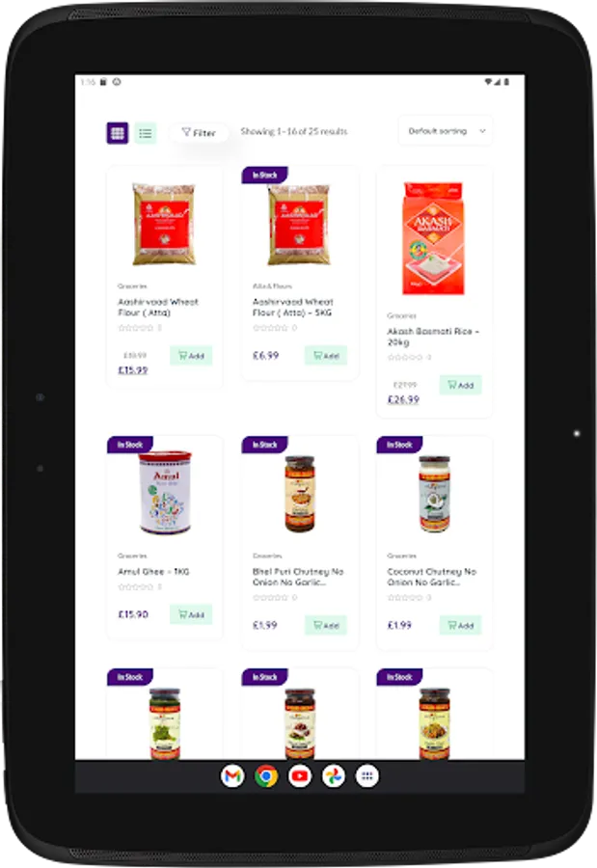Screen dimensions: 597x868
Task: Open YouTube app in the dock
Action: click(x=300, y=776)
